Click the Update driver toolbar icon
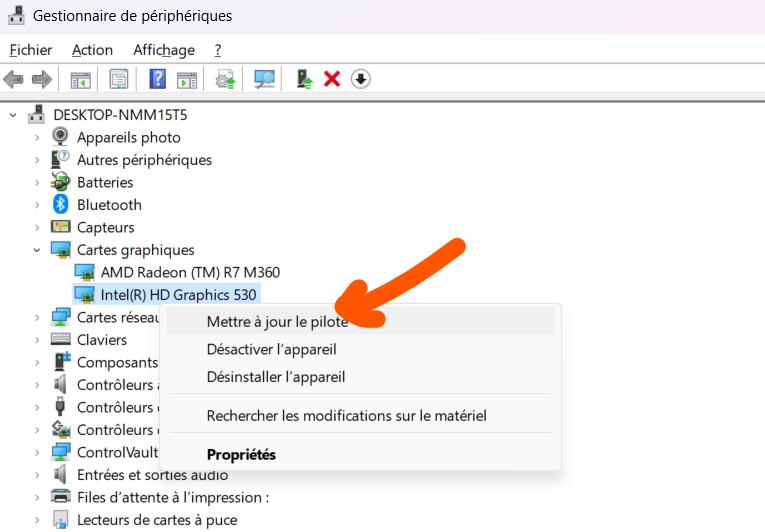 pos(225,79)
